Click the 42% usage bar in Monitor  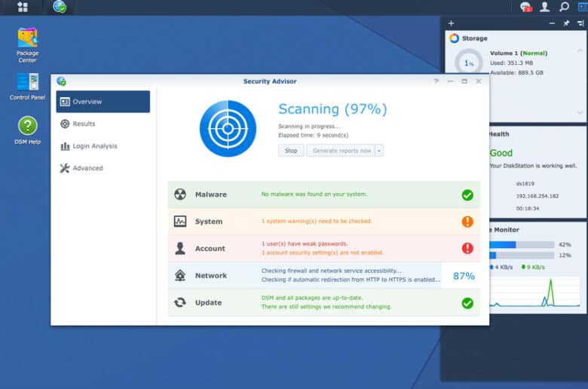(x=522, y=244)
